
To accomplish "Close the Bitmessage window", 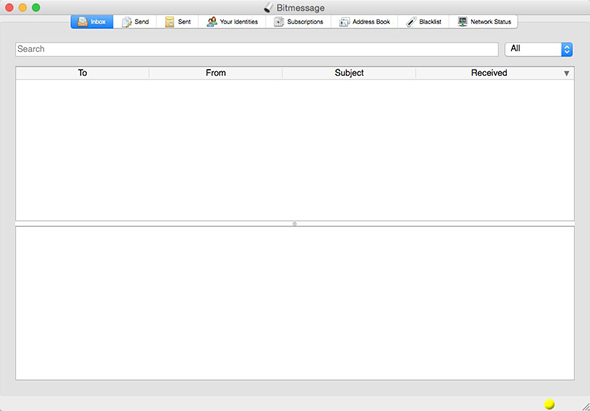I will (9, 8).
